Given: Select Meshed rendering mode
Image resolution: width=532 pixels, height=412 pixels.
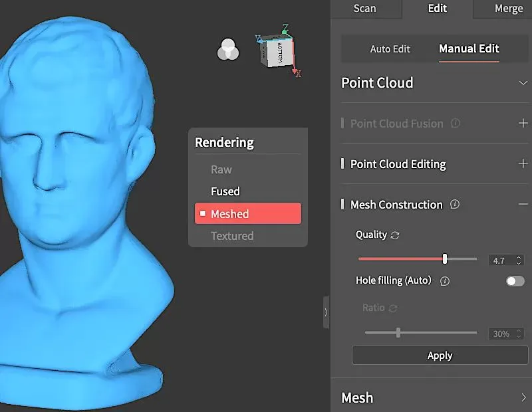Looking at the screenshot, I should (229, 214).
